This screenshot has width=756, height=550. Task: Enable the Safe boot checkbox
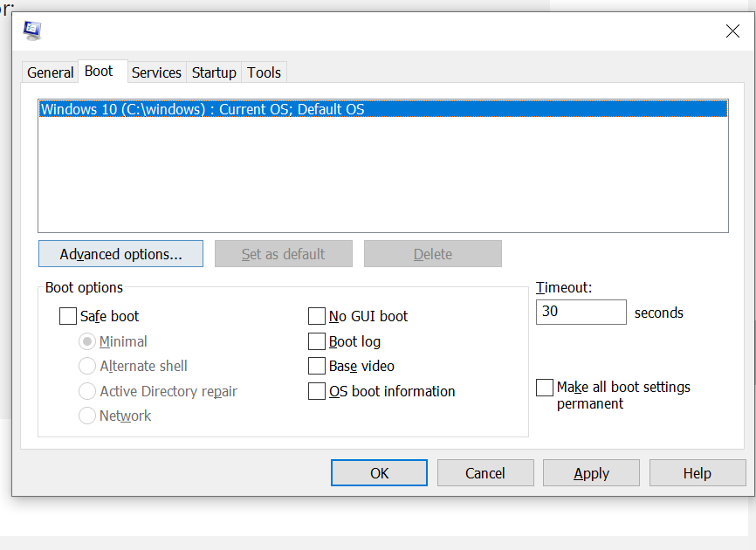coord(68,317)
